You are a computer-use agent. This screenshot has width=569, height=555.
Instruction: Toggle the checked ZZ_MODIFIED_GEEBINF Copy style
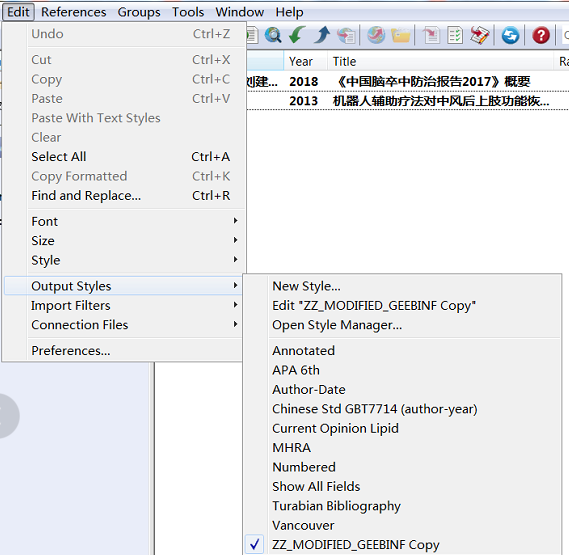click(x=402, y=544)
